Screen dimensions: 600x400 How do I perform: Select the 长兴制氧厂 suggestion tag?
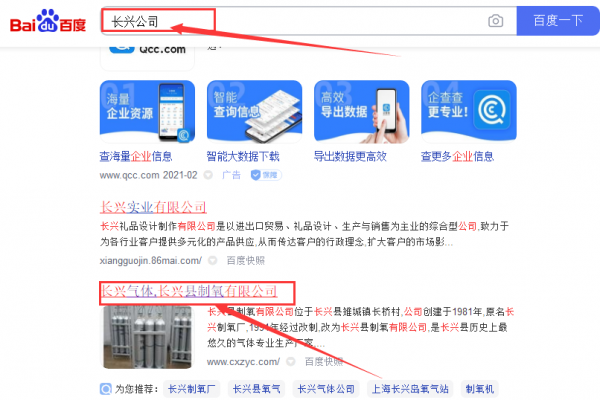click(x=191, y=389)
